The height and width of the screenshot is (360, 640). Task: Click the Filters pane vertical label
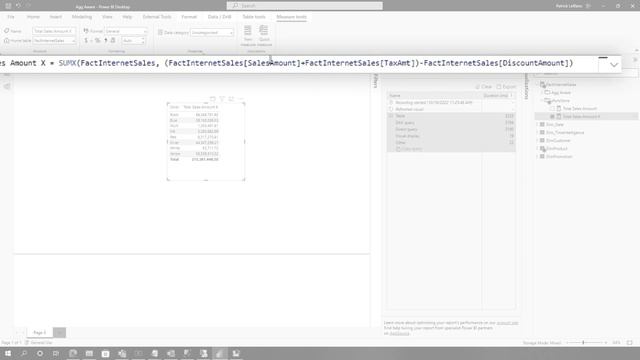376,81
